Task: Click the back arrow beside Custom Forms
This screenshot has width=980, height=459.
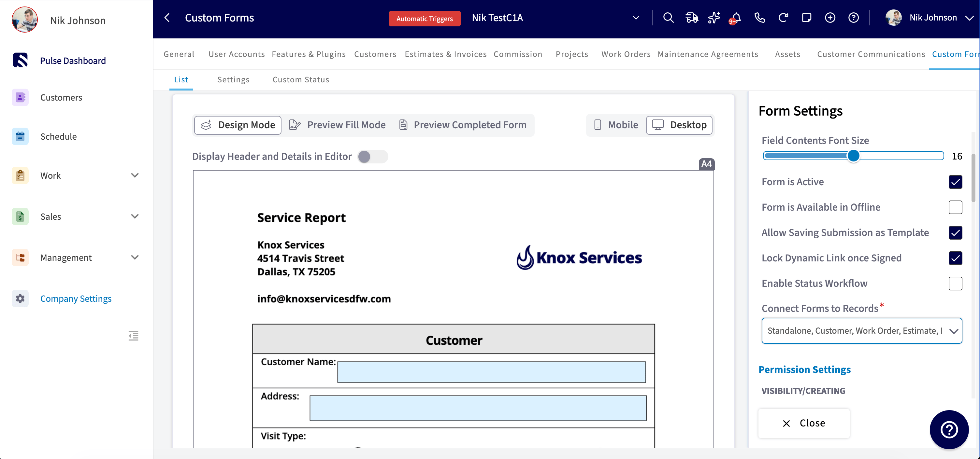Action: click(x=166, y=18)
